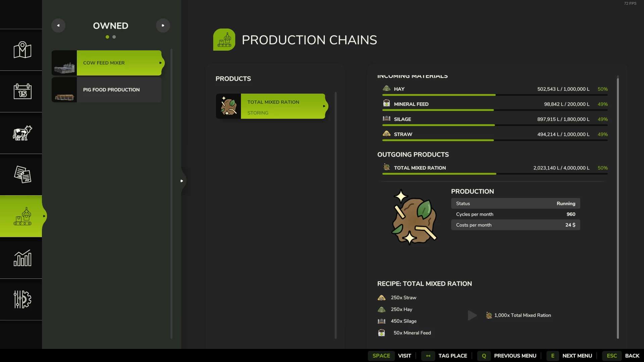This screenshot has width=644, height=362.
Task: Select the first page indicator dot
Action: [107, 37]
